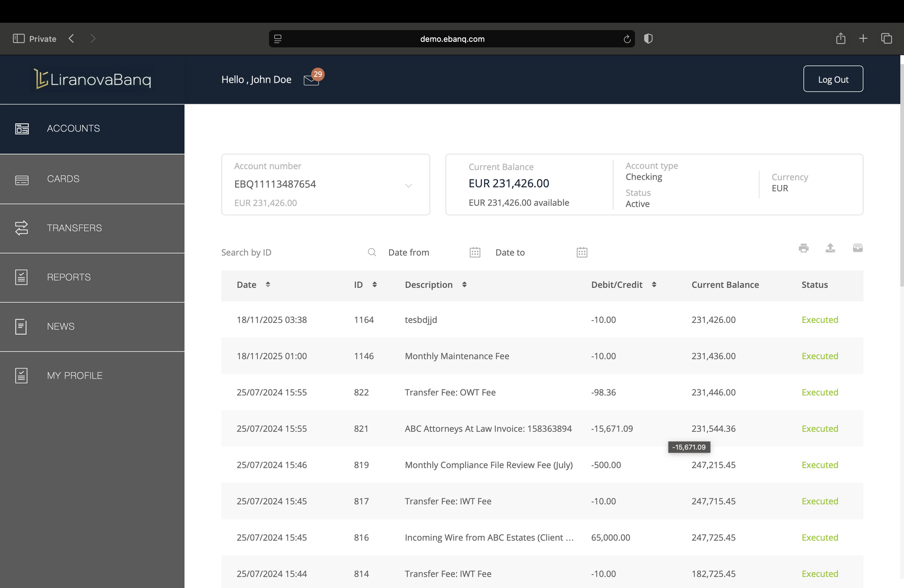
Task: Sort by Debit/Credit column arrows
Action: point(654,284)
